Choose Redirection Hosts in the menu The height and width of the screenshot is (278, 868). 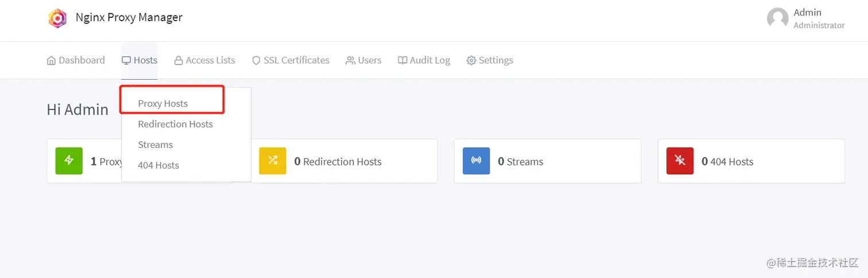tap(175, 124)
